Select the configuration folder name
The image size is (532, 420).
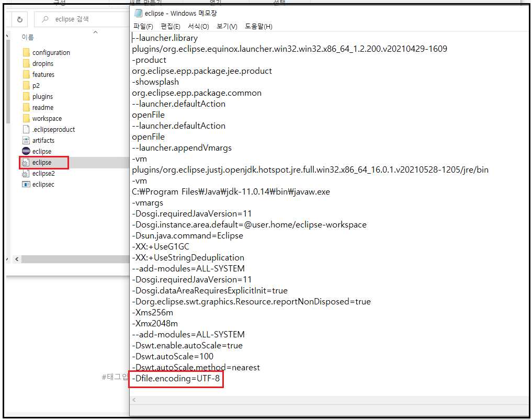tap(51, 53)
